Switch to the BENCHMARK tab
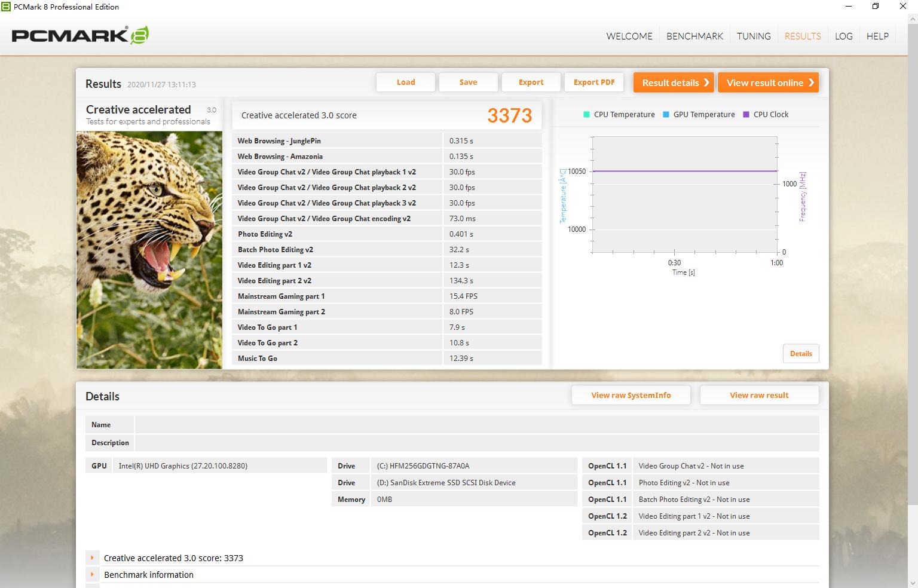Viewport: 918px width, 588px height. [694, 36]
